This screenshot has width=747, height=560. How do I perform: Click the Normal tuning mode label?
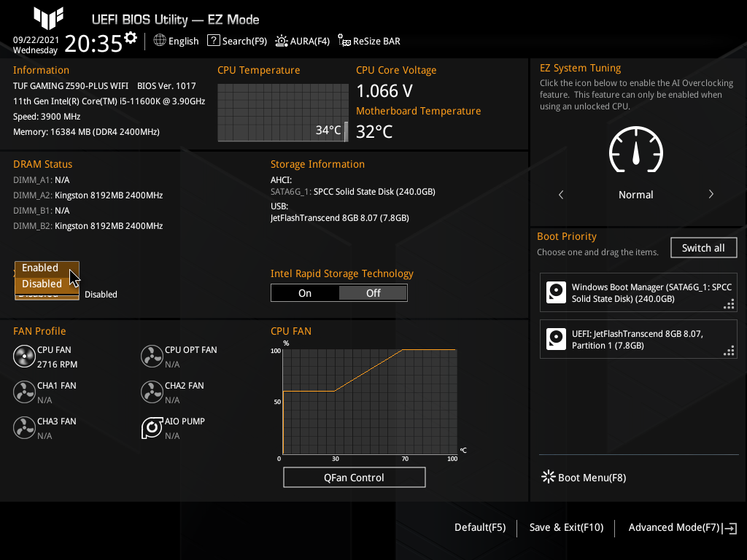[635, 194]
